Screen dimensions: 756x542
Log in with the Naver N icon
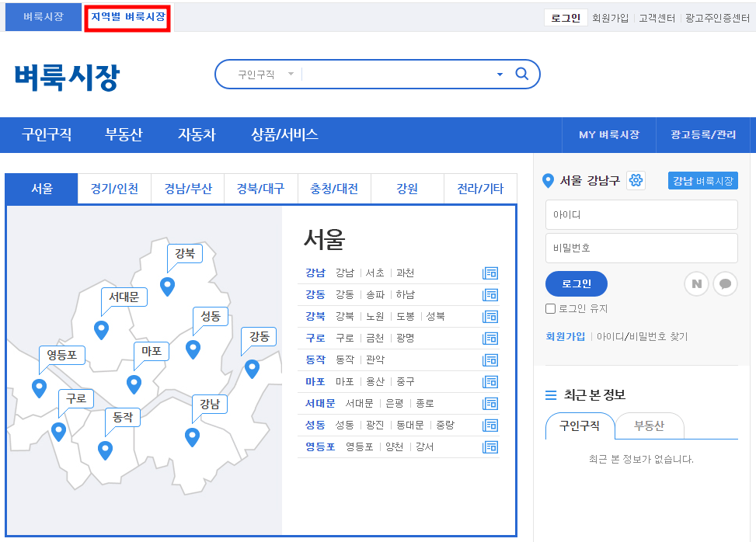pyautogui.click(x=697, y=283)
